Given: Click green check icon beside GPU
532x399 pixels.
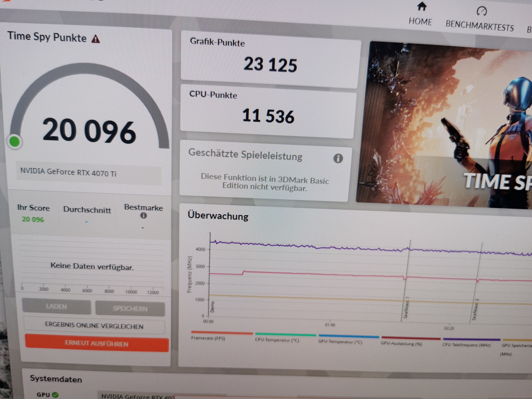Looking at the screenshot, I should (x=55, y=395).
